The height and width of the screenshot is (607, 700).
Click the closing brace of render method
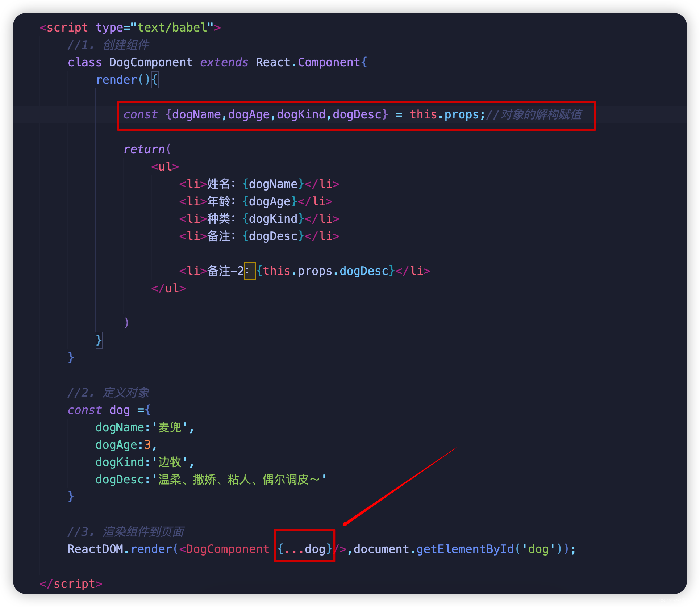[x=99, y=340]
